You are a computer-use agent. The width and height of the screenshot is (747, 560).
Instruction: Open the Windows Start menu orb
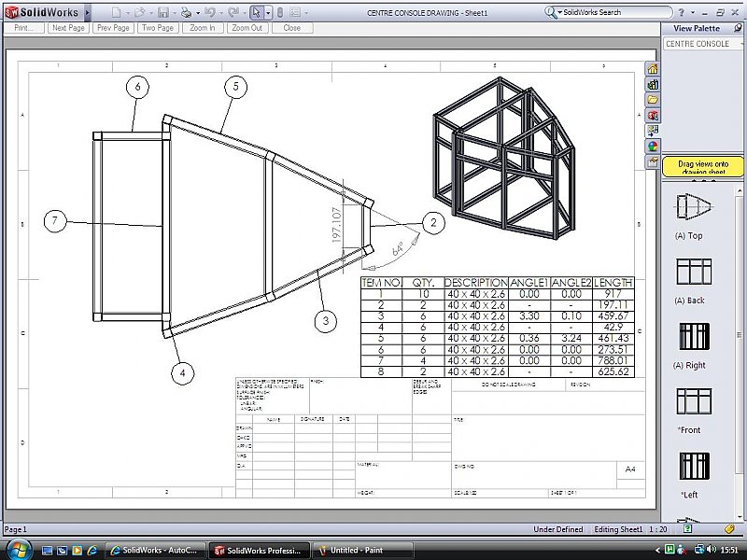point(18,550)
